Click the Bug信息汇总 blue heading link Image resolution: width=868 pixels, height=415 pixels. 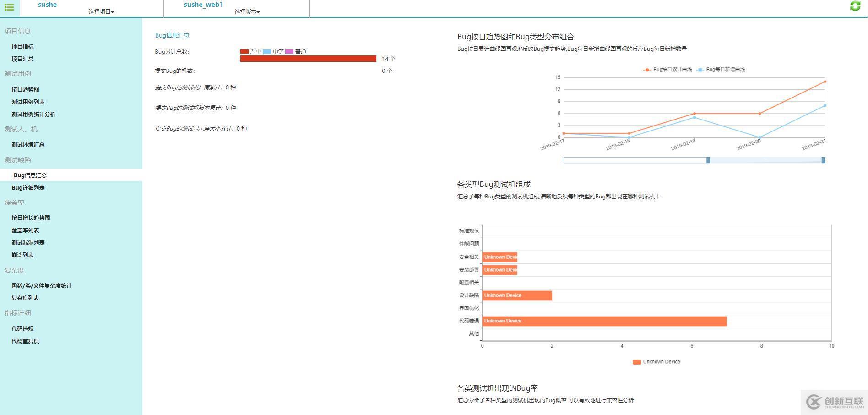click(172, 35)
